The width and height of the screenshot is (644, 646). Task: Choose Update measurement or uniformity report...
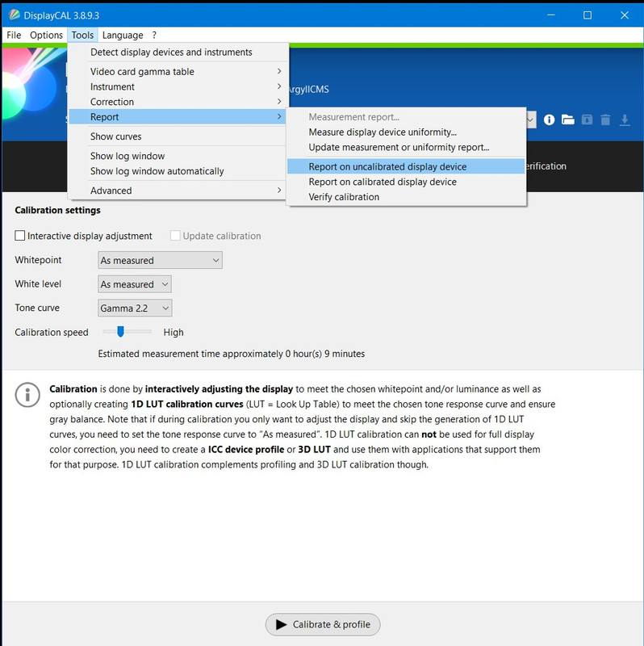(x=406, y=148)
